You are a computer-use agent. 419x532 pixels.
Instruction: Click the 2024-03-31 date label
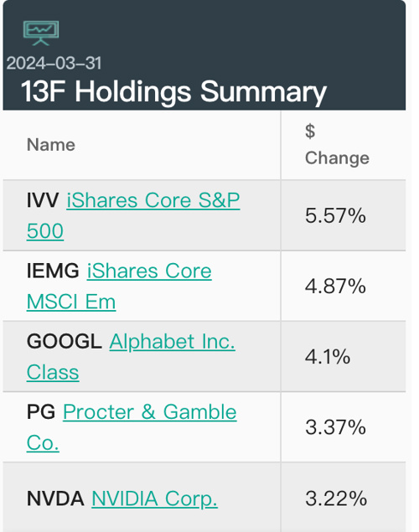click(54, 63)
